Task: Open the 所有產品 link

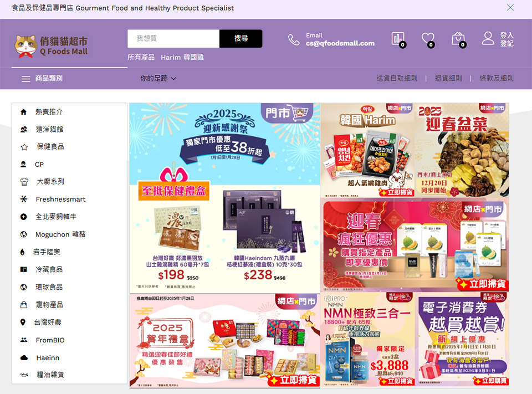Action: [x=141, y=58]
